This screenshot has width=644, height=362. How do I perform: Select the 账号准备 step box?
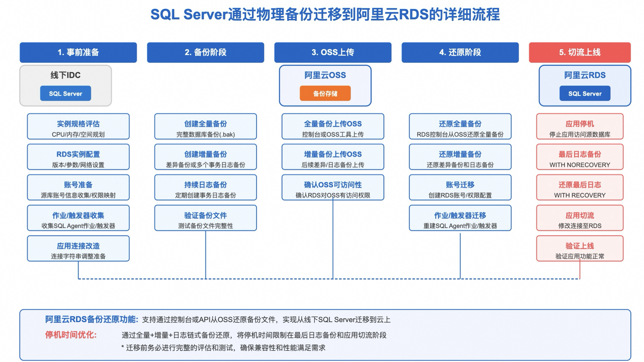[78, 187]
